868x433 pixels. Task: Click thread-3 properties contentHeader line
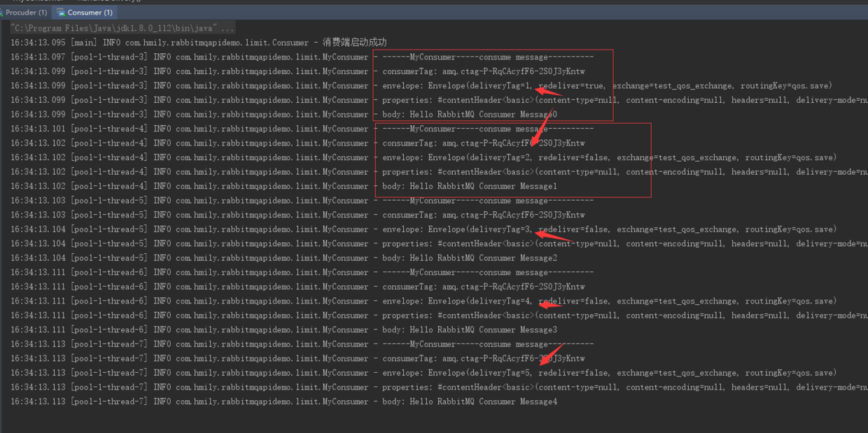click(439, 100)
